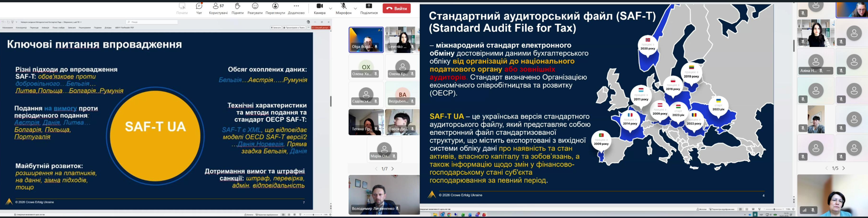
Task: Open the Реагувати reactions menu
Action: (255, 8)
